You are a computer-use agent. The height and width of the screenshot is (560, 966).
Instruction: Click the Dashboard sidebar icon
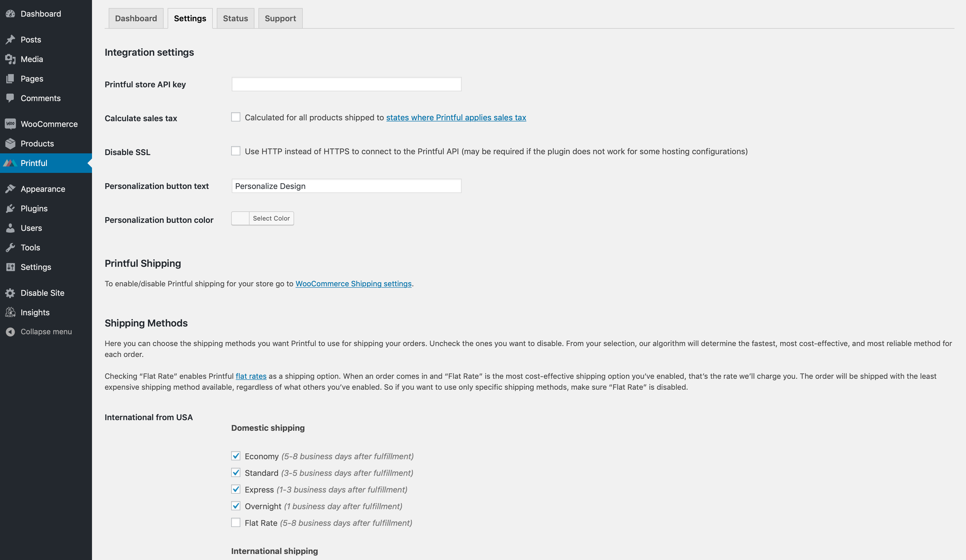(x=11, y=13)
